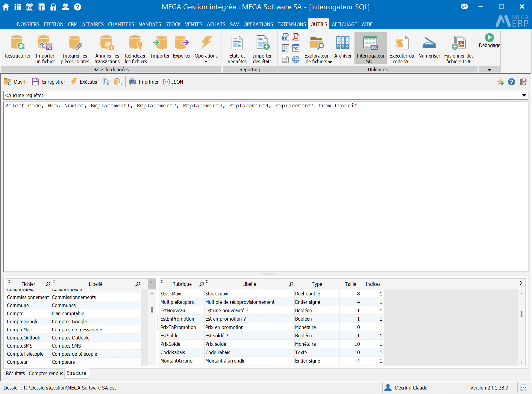
Task: Click the Fichier list scrollbar thumb
Action: pos(152,310)
